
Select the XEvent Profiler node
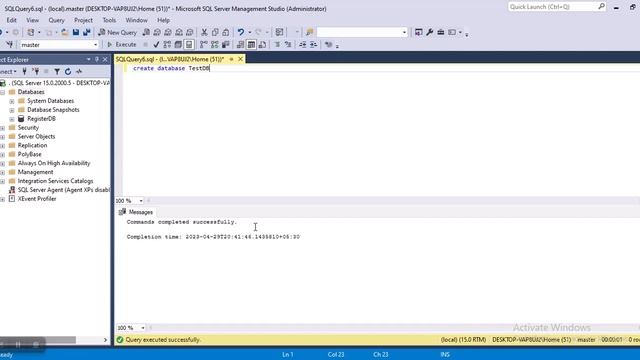tap(37, 199)
